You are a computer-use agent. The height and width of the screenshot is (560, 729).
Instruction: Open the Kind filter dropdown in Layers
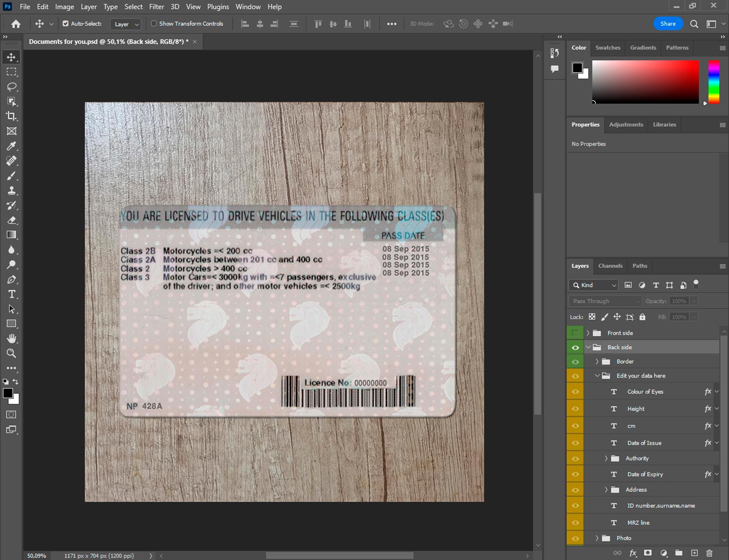(593, 285)
